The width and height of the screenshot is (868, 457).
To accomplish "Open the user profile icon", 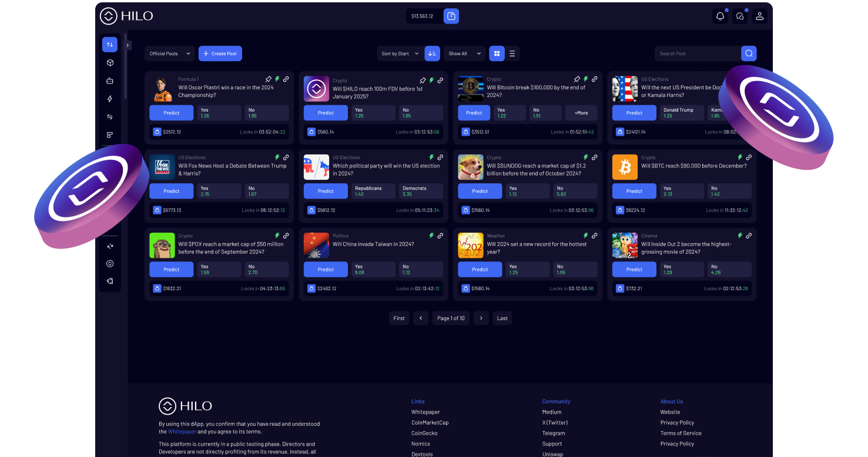I will click(x=760, y=16).
